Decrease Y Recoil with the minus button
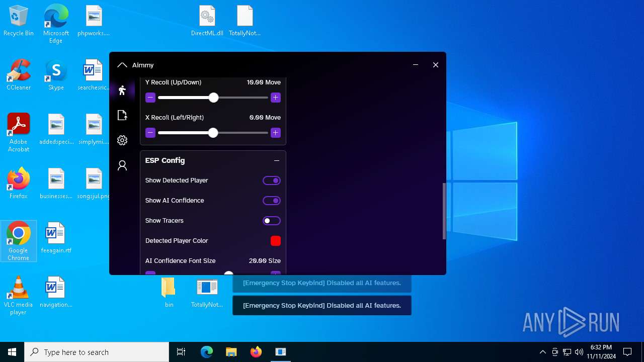Image resolution: width=644 pixels, height=362 pixels. click(150, 98)
